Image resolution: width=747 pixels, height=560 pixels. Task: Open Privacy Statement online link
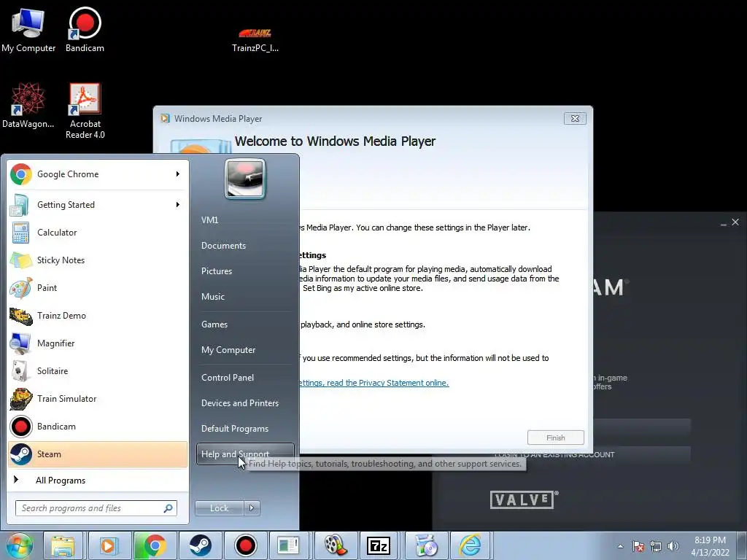click(374, 383)
